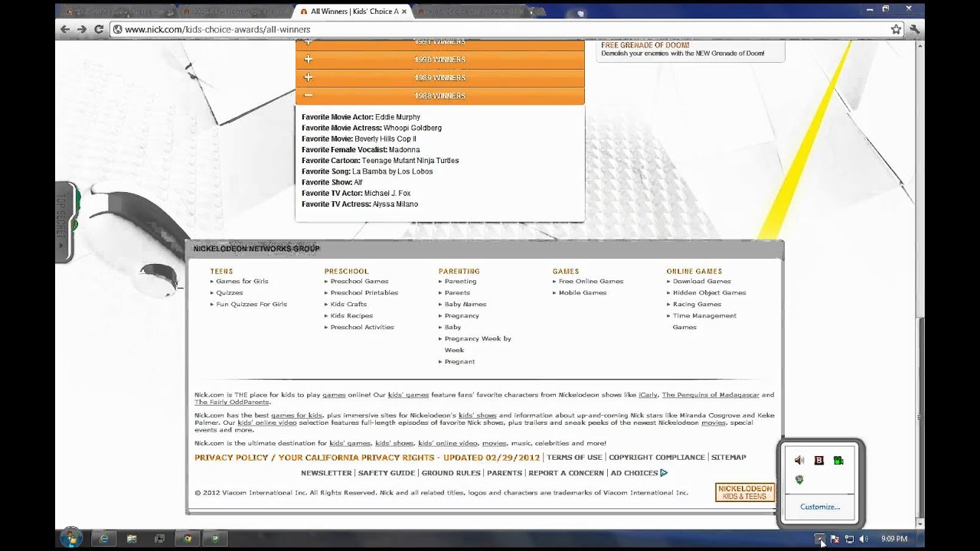Open Preschool Activities link
Image resolution: width=980 pixels, height=551 pixels.
pos(362,327)
